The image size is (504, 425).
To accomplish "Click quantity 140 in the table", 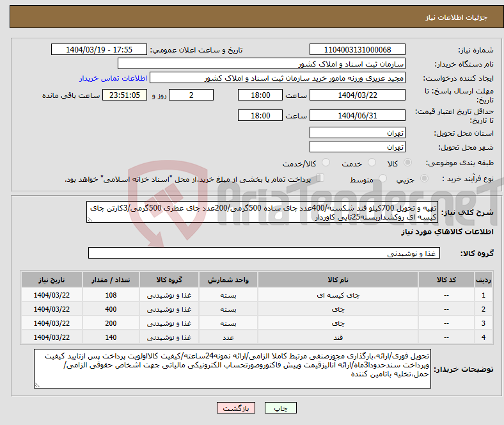I will 111,337.
